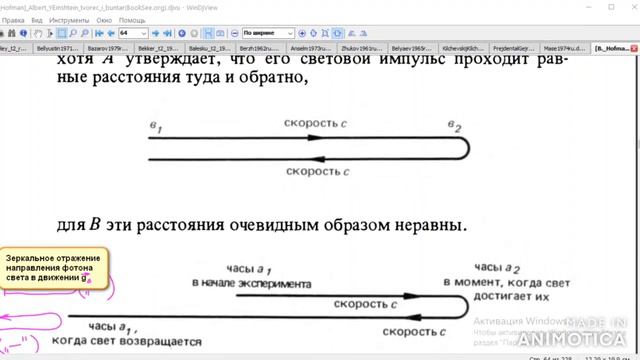Switch to the FrejdentalGej tab
640x360 pixels.
[513, 48]
